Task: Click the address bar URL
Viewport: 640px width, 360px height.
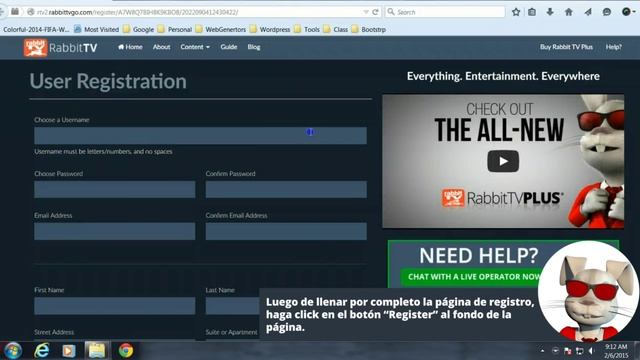Action: click(x=138, y=12)
